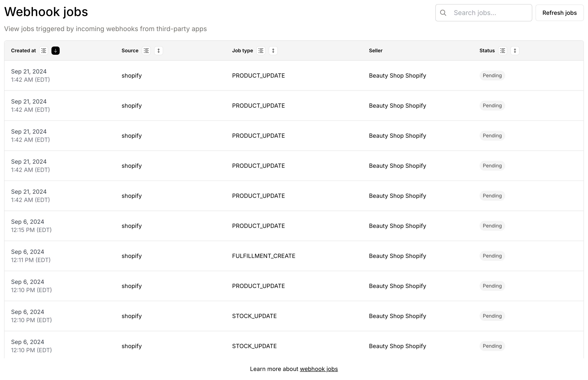Click the Status column header label
This screenshot has width=588, height=380.
(x=487, y=51)
